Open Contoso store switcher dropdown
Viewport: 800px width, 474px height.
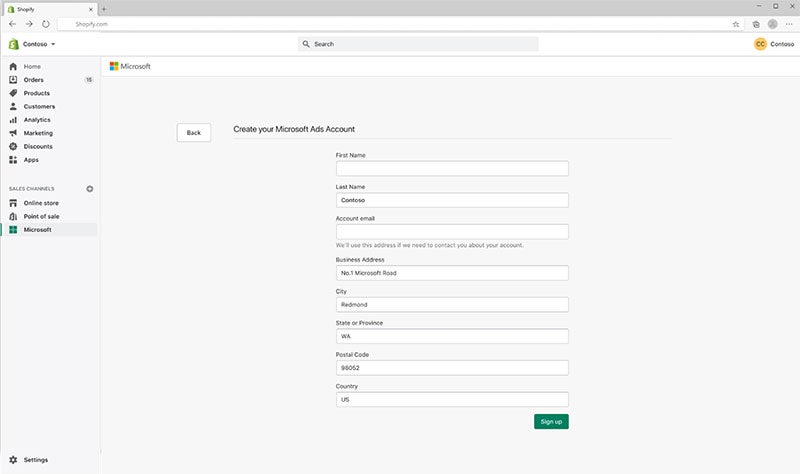[39, 44]
